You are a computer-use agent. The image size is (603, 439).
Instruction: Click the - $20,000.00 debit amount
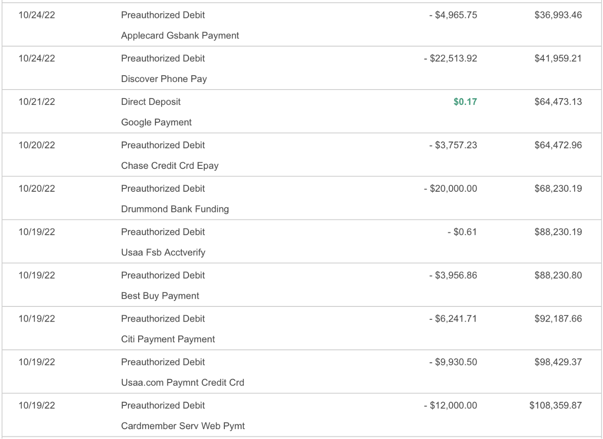tap(450, 188)
